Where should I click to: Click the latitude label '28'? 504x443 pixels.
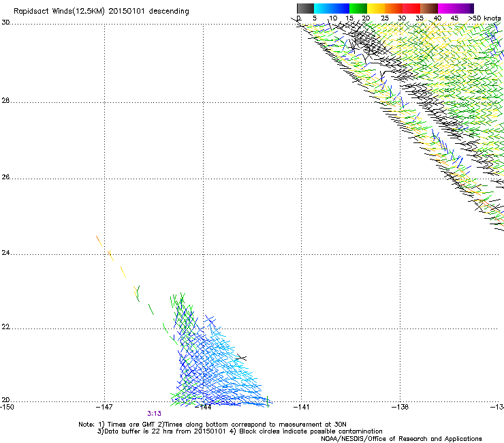pos(5,101)
